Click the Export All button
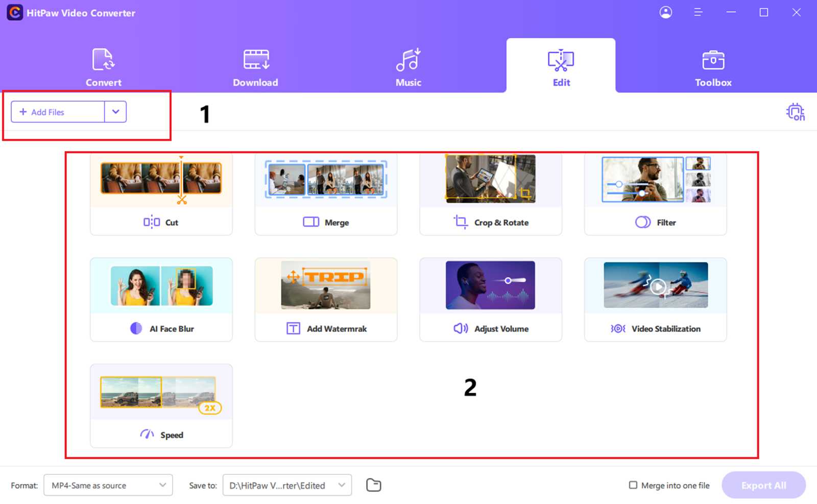The image size is (817, 504). click(x=763, y=485)
